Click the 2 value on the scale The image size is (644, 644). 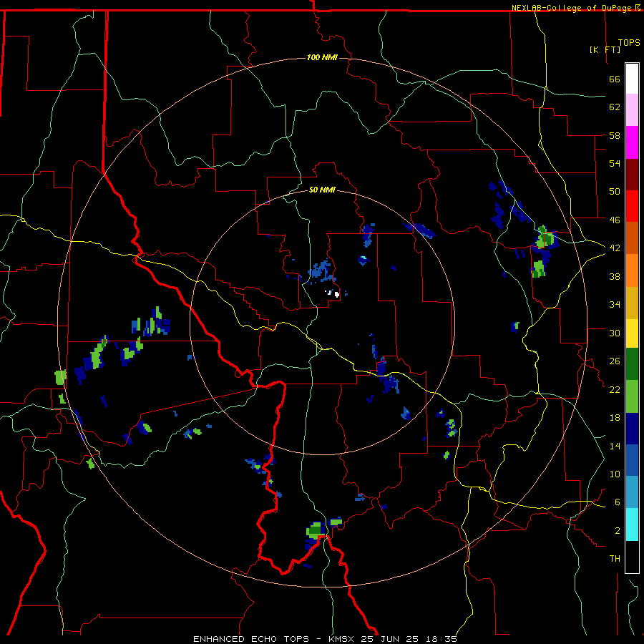[x=617, y=531]
